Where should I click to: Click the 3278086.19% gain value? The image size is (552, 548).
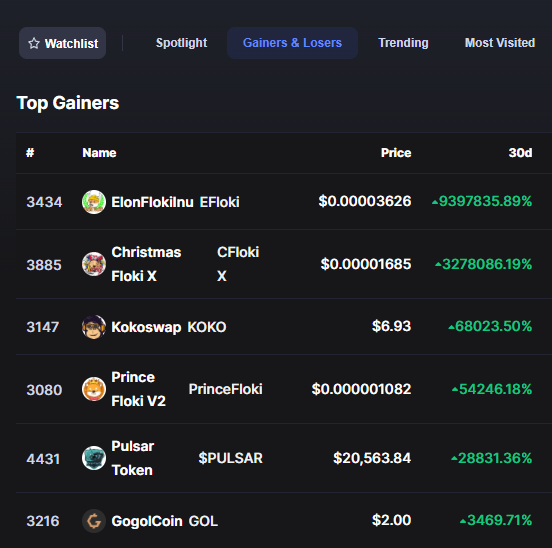tap(483, 264)
